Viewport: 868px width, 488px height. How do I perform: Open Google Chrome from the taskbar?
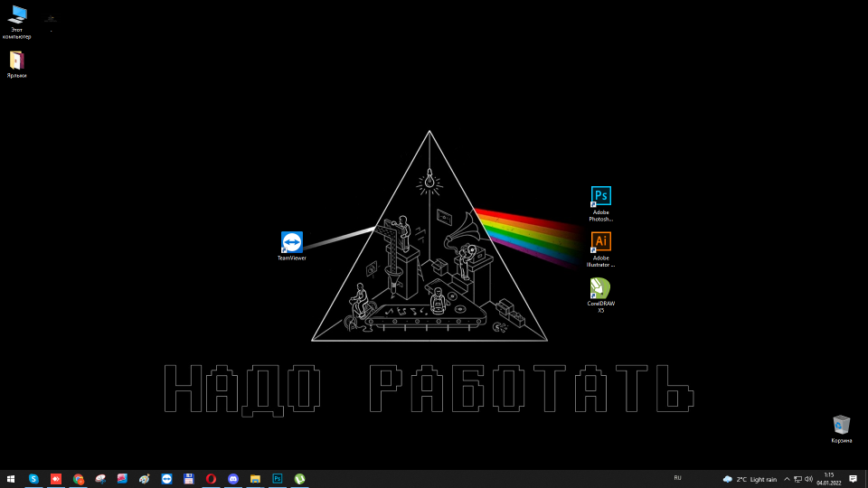(78, 479)
